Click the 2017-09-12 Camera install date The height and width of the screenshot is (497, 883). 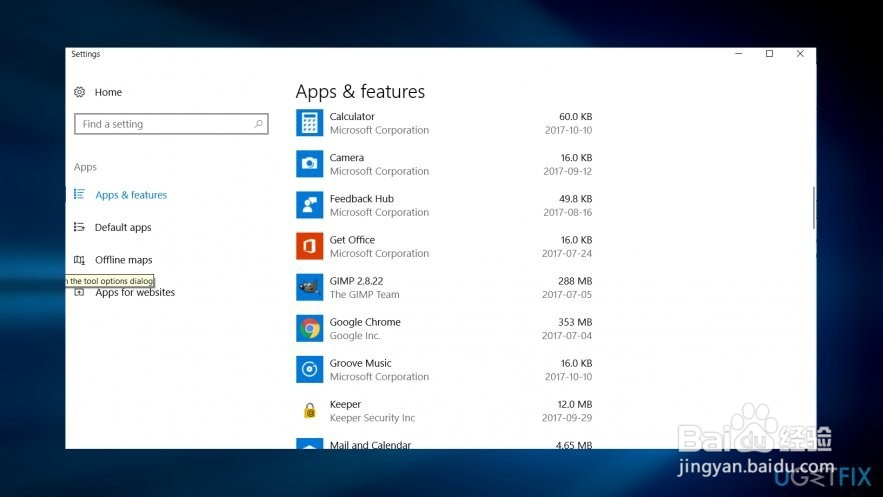[568, 171]
